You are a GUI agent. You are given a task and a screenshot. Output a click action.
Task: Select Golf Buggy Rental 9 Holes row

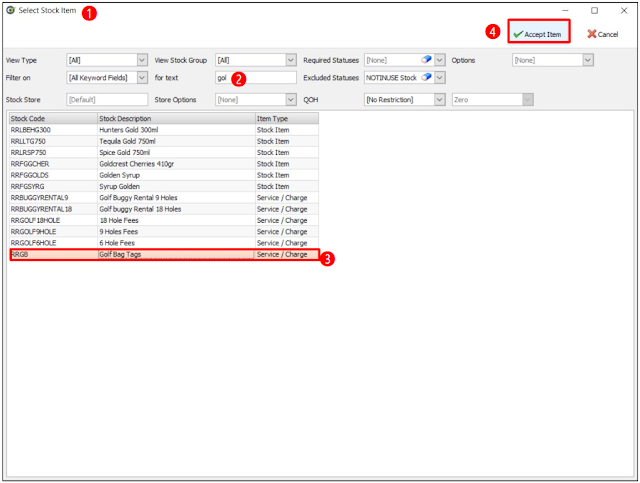[x=164, y=198]
